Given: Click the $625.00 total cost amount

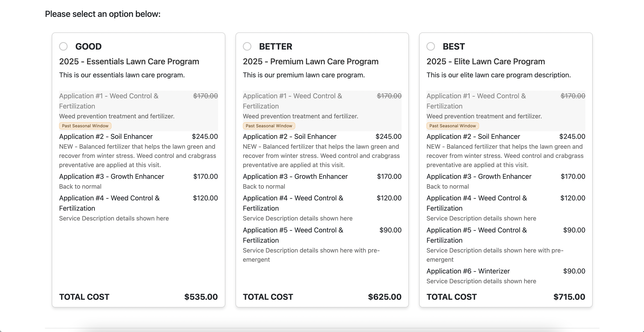Looking at the screenshot, I should pyautogui.click(x=384, y=297).
